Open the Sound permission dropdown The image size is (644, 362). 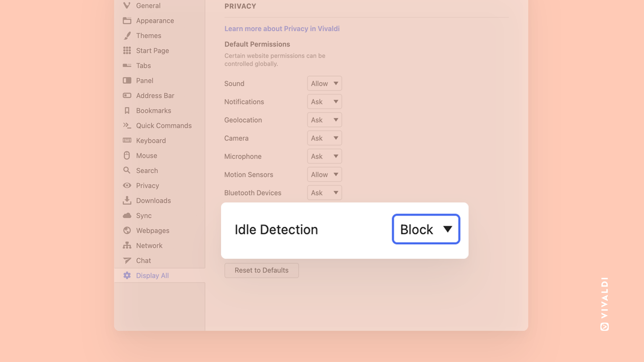tap(324, 83)
